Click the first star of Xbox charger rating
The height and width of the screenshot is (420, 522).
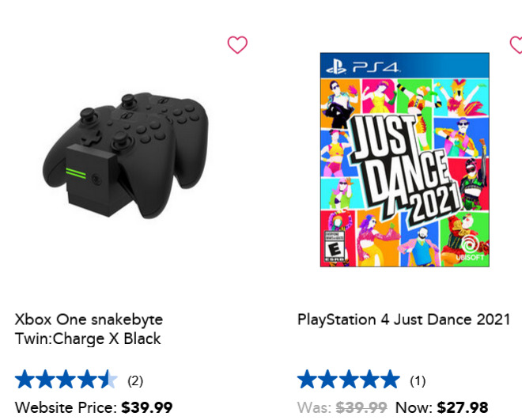pyautogui.click(x=24, y=380)
